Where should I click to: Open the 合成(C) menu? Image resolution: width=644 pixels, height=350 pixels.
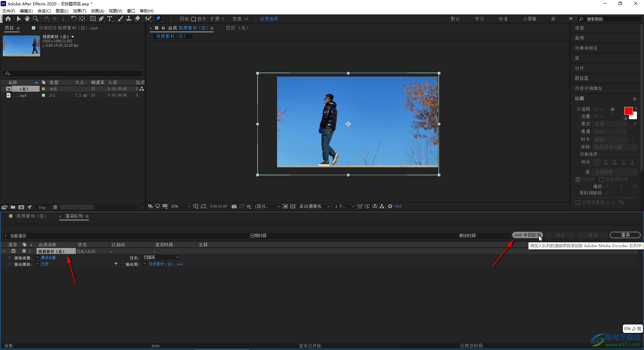[x=44, y=11]
